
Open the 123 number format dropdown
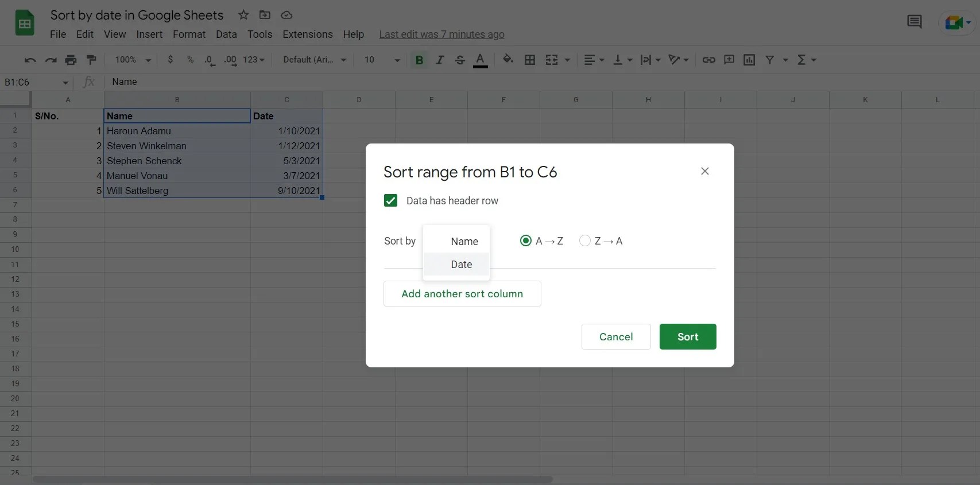click(x=254, y=60)
